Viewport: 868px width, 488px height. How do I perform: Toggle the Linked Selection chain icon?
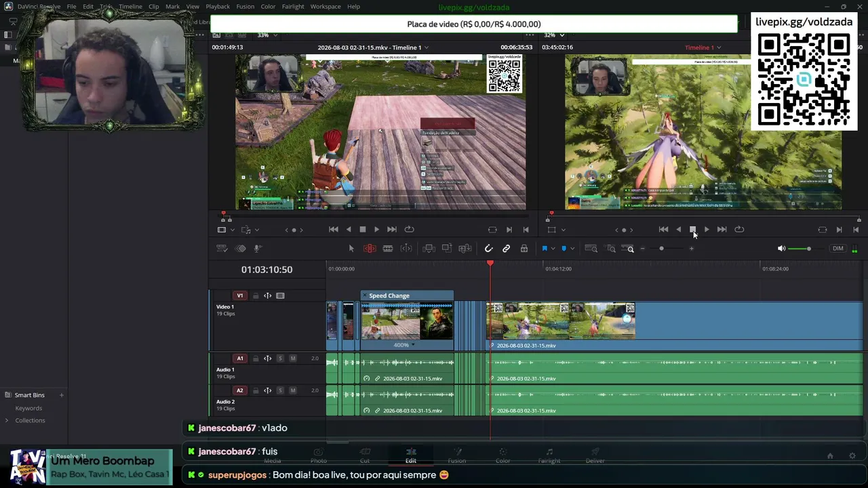(x=506, y=249)
